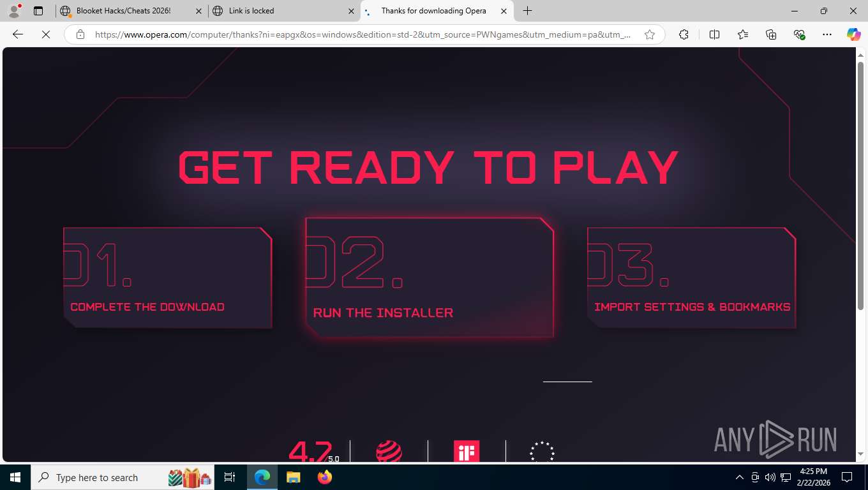
Task: Click the opera.com address bar URL
Action: (363, 34)
